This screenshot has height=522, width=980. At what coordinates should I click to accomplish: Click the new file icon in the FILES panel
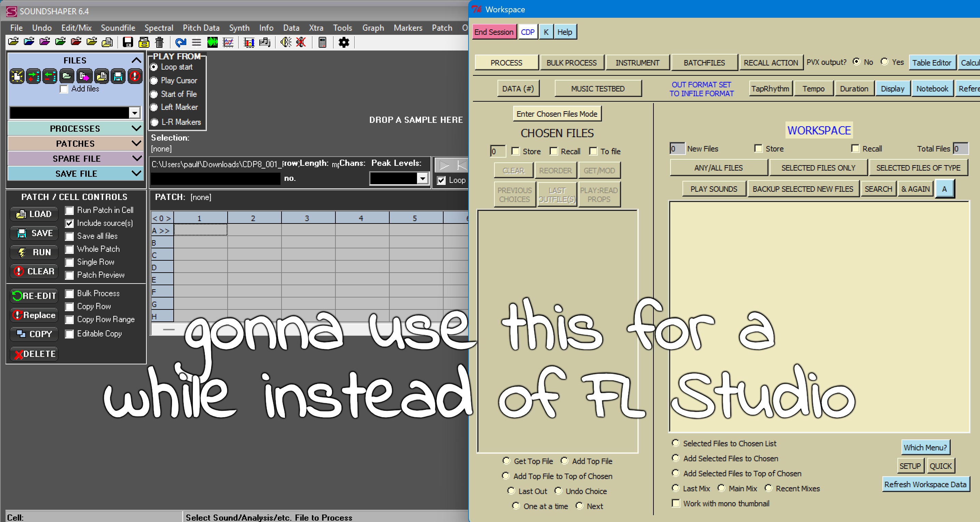click(17, 76)
